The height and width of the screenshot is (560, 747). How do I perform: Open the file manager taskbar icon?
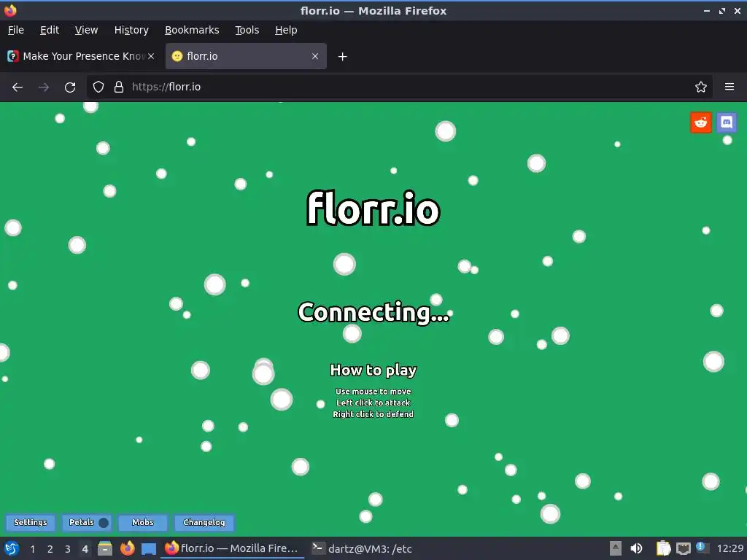[x=105, y=548]
